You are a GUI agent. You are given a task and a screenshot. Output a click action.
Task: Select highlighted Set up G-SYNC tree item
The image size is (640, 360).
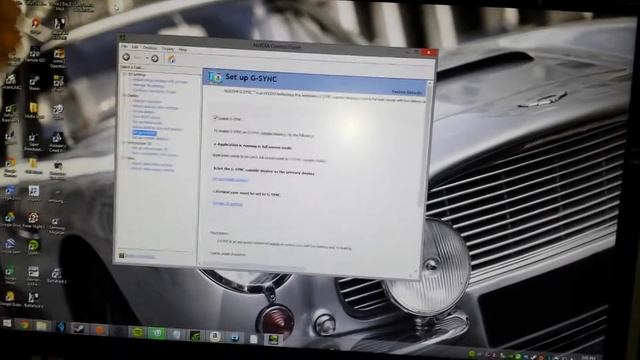click(x=144, y=133)
